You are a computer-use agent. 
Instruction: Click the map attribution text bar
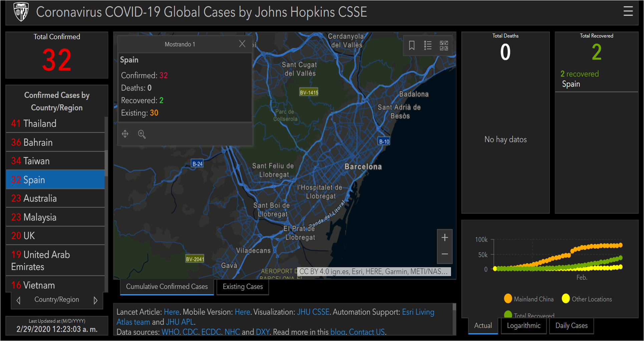coord(374,272)
